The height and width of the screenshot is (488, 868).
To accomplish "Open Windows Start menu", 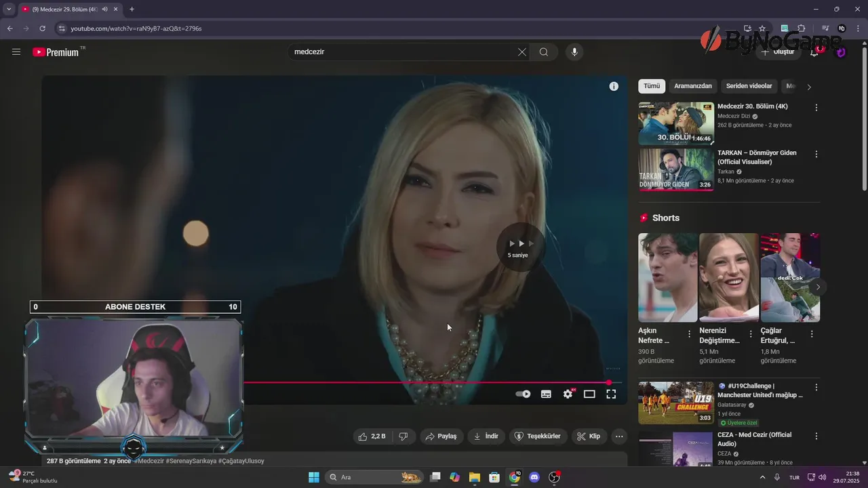I will 314,477.
